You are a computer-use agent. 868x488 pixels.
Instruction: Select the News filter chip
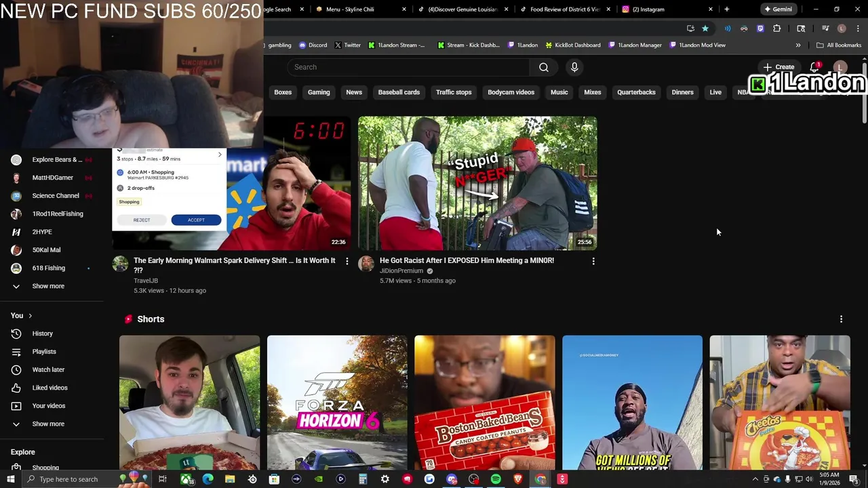354,92
